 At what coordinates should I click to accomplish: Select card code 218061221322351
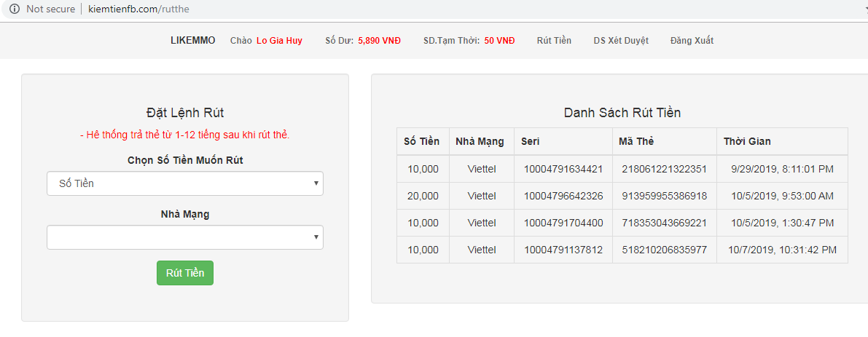coord(664,169)
